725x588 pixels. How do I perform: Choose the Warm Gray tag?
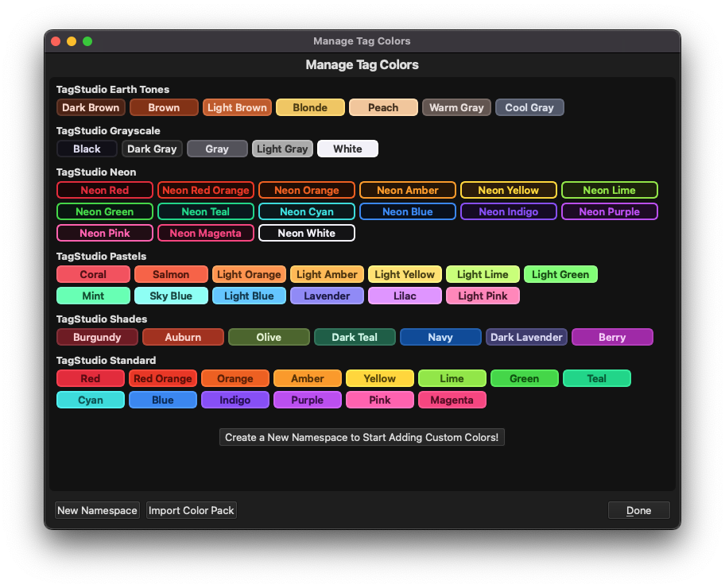pos(456,108)
